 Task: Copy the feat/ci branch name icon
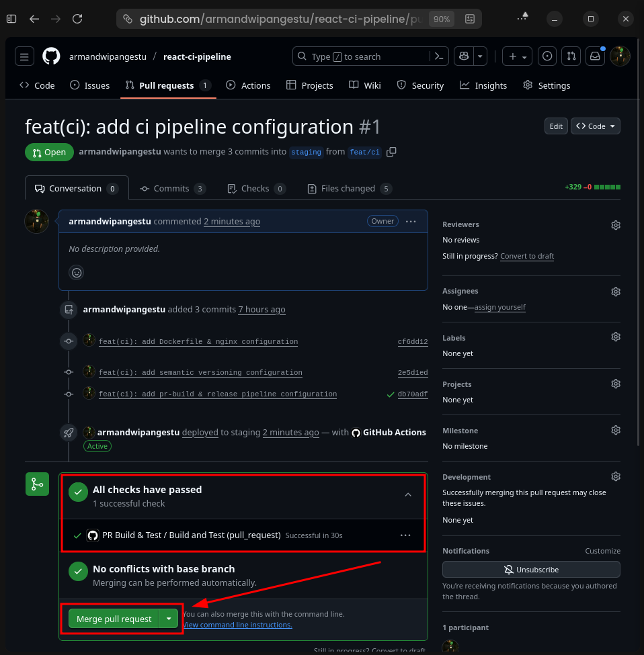[x=391, y=152]
